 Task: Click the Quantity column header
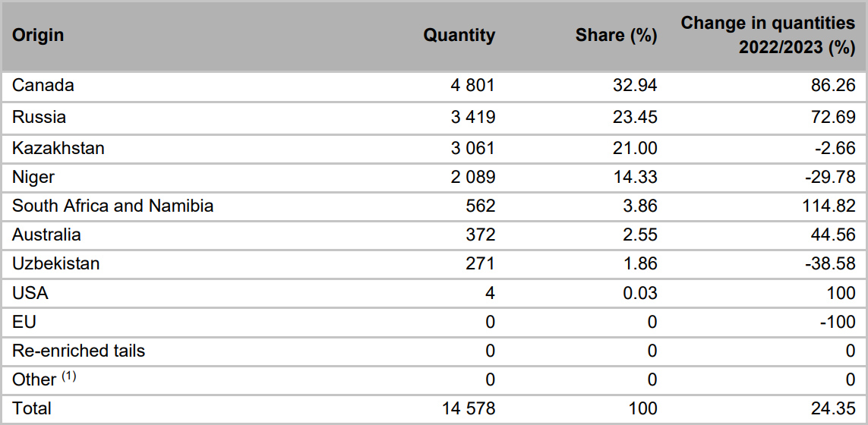tap(459, 36)
